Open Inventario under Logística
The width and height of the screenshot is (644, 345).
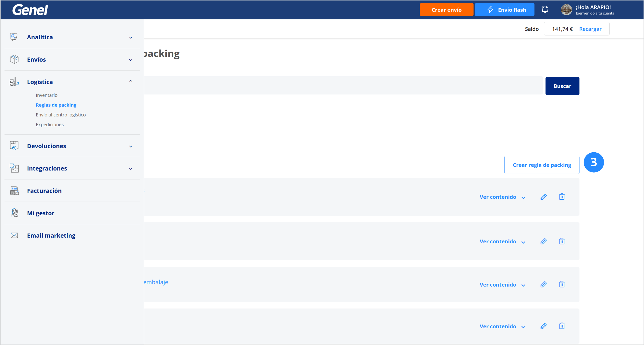pos(46,95)
